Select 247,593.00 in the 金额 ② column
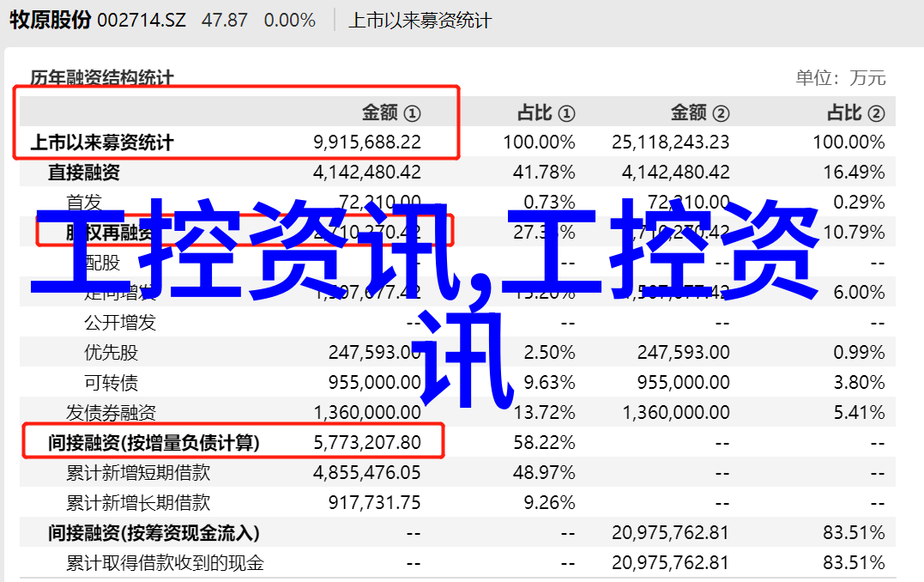Viewport: 924px width, 582px height. [x=684, y=353]
